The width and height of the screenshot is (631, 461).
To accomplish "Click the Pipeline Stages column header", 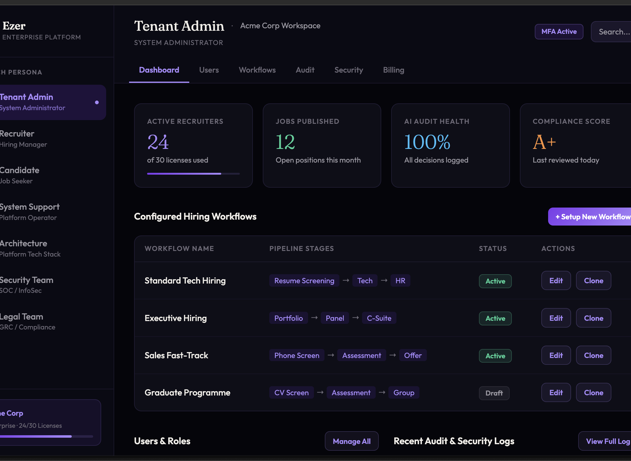I will coord(301,249).
